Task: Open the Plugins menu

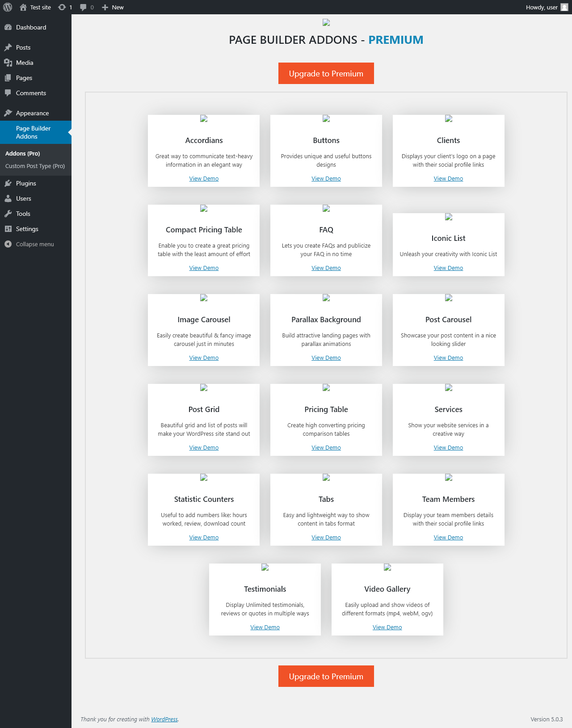Action: [36, 183]
